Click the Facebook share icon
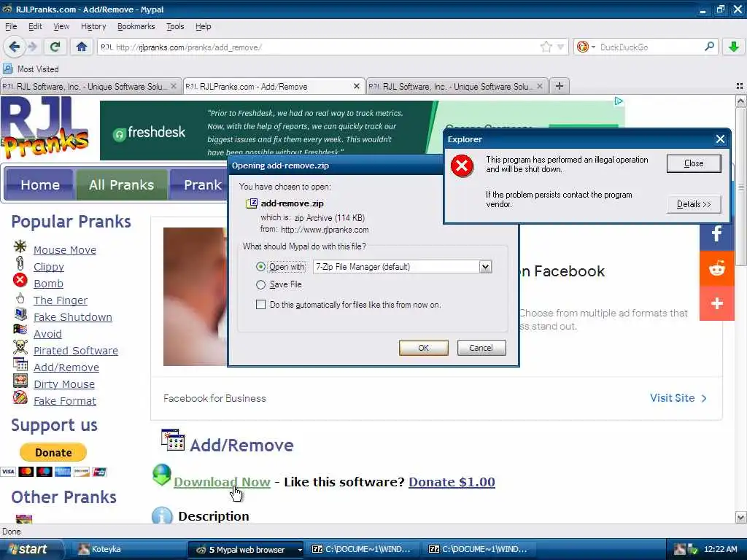This screenshot has height=560, width=747. 716,233
